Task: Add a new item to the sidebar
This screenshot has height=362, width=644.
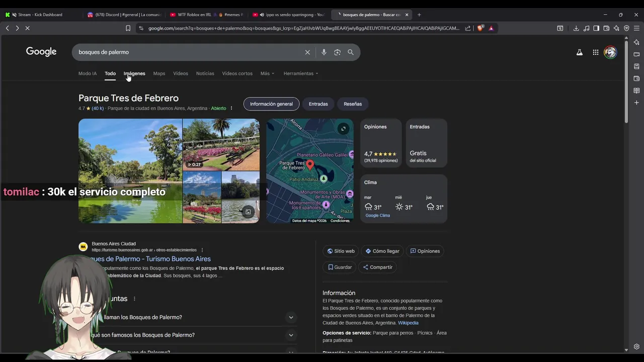Action: [636, 103]
